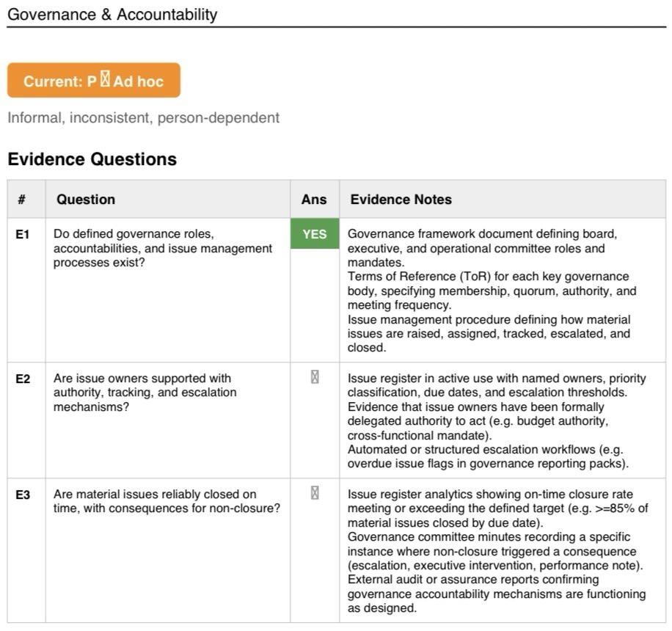
Task: Click the Informal, inconsistent, person-dependent subtitle
Action: coord(144,117)
